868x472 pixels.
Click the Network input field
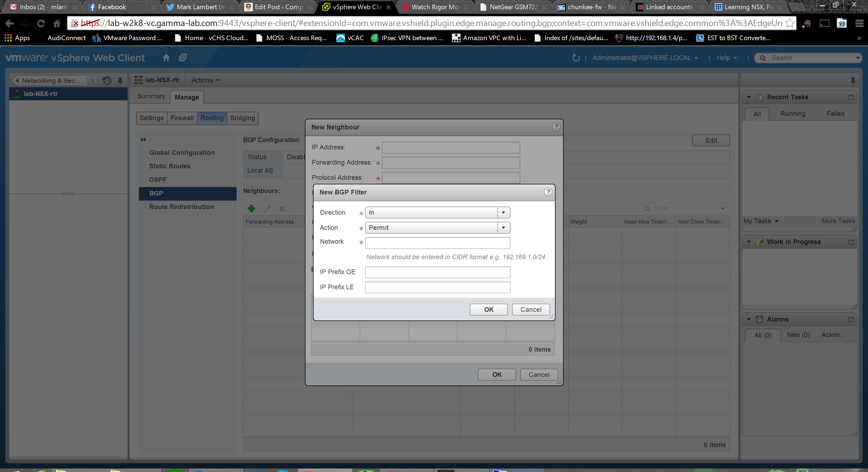[437, 243]
